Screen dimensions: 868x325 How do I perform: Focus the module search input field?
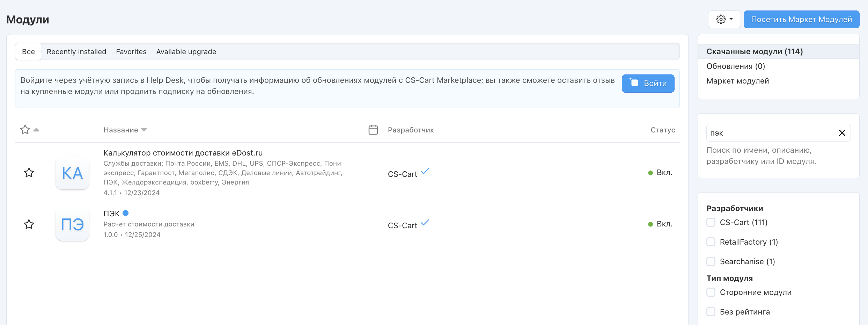[x=770, y=133]
